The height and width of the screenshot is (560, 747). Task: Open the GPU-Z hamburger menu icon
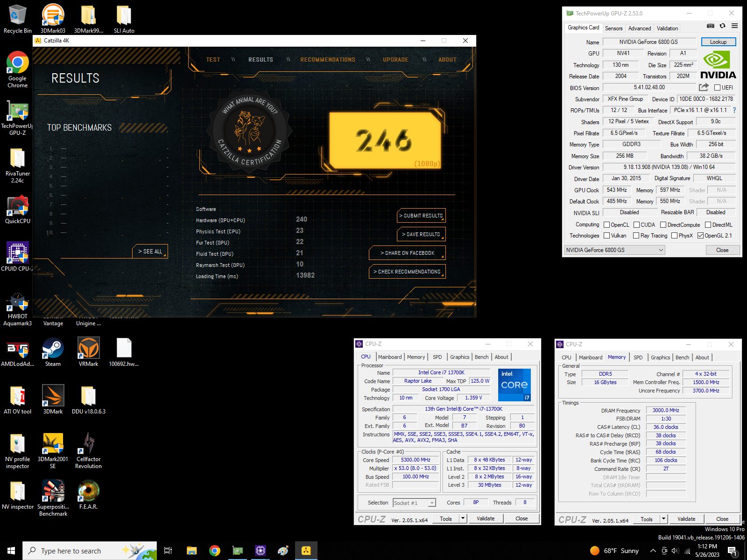734,26
